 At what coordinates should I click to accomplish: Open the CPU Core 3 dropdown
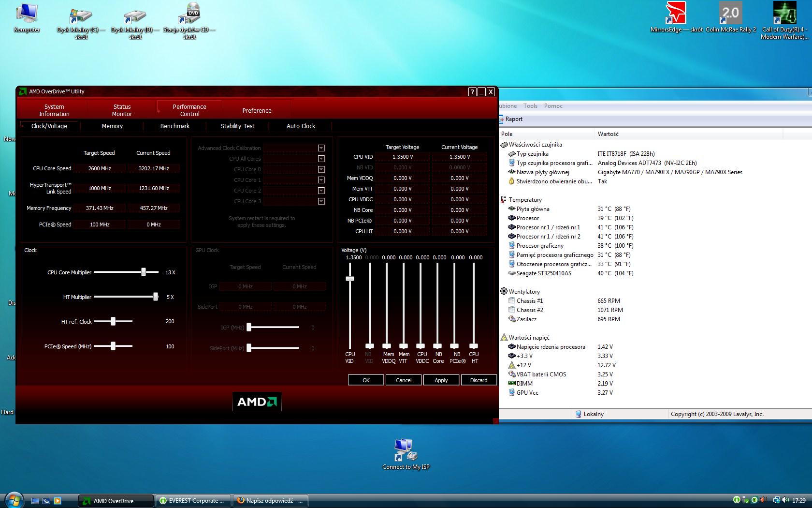point(321,201)
